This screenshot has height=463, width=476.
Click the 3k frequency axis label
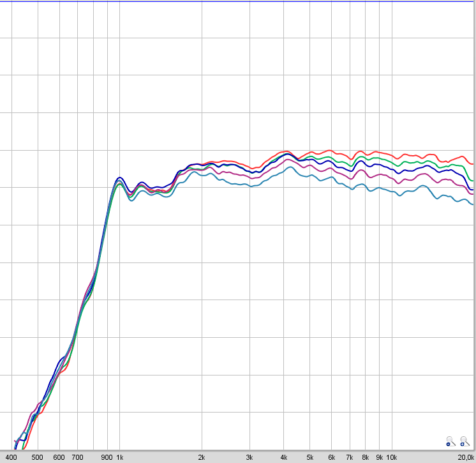point(249,457)
